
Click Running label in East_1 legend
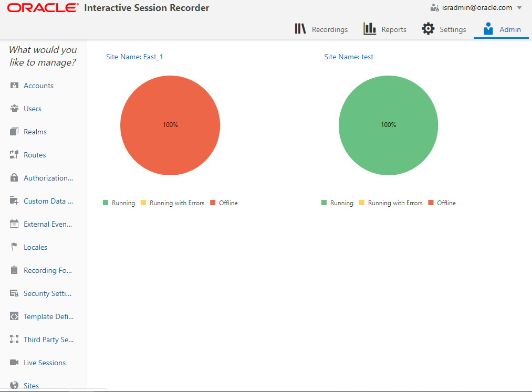click(x=123, y=203)
